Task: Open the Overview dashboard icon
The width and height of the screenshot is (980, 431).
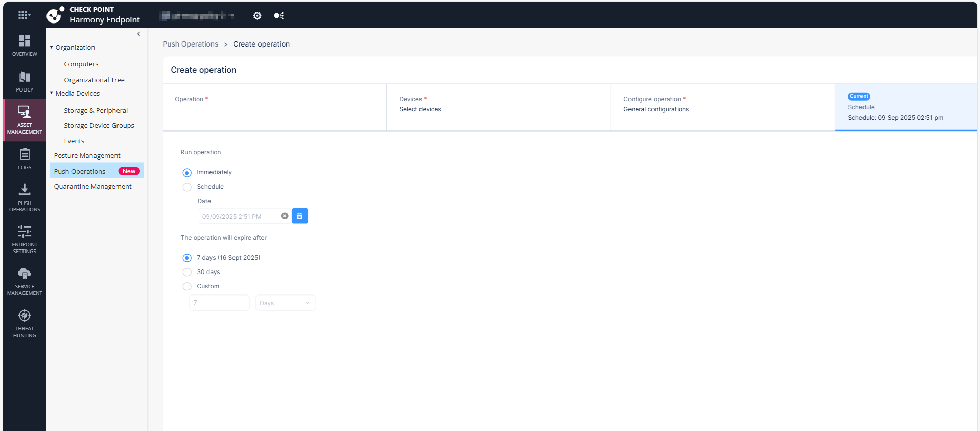Action: click(x=25, y=41)
